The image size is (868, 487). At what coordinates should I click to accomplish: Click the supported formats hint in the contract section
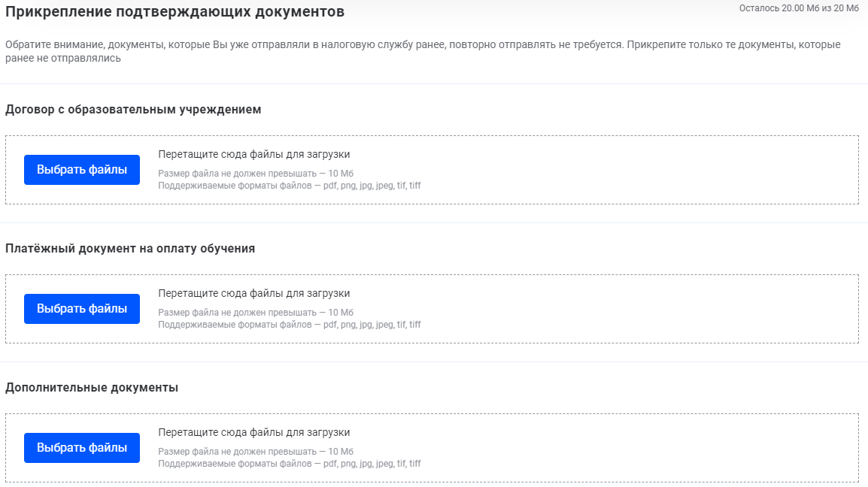tap(290, 186)
